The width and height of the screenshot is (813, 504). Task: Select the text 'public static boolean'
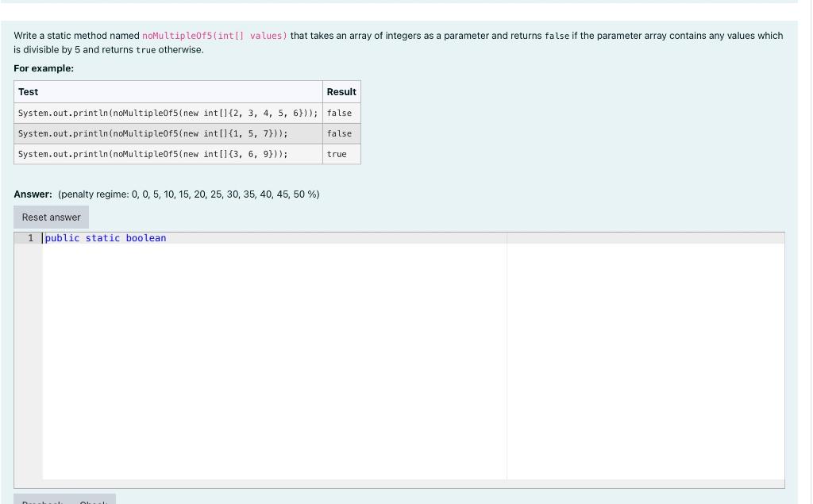click(x=104, y=237)
